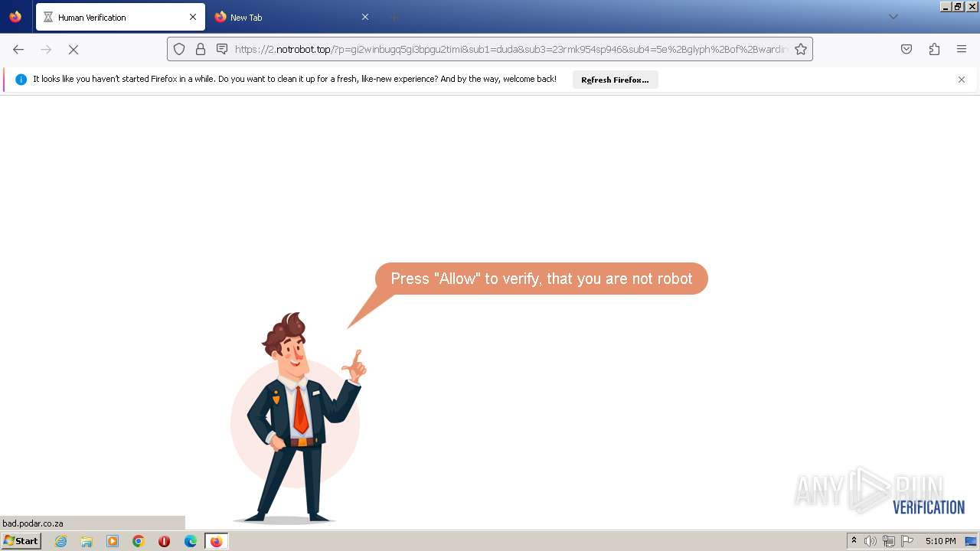Dismiss the Firefox refresh notification bar
Screen dimensions: 980x551
pos(962,80)
